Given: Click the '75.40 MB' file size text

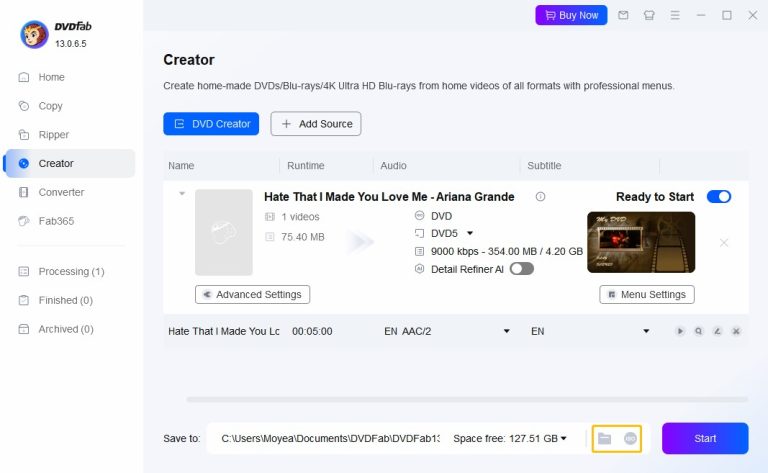Looking at the screenshot, I should 303,237.
